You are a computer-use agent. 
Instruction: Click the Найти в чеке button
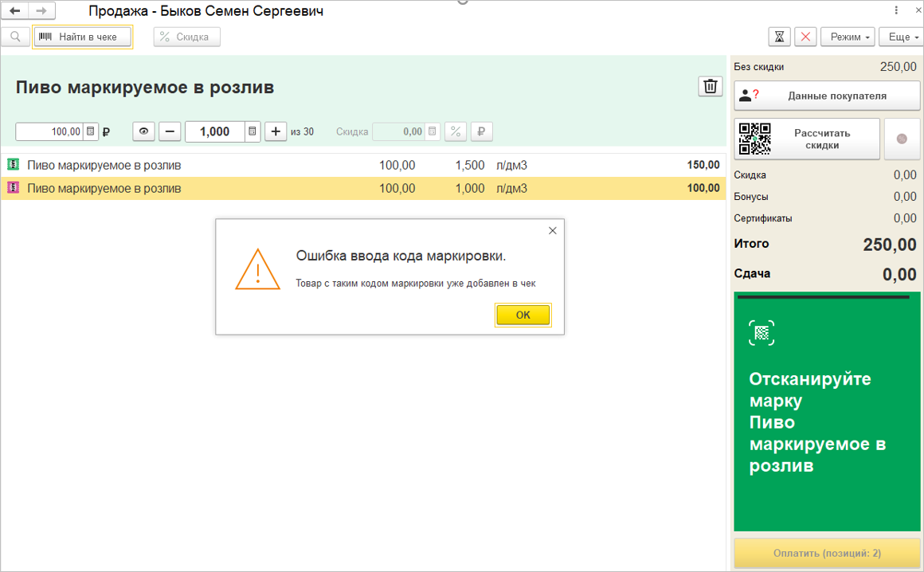pos(82,37)
